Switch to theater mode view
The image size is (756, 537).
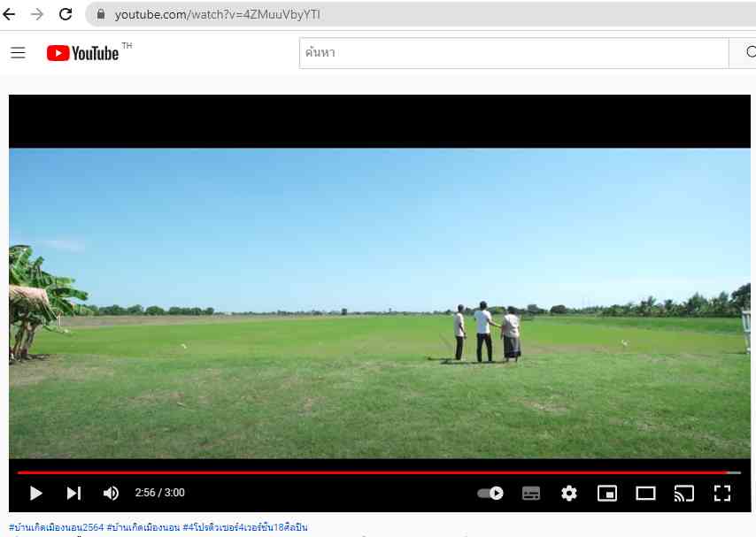coord(645,493)
